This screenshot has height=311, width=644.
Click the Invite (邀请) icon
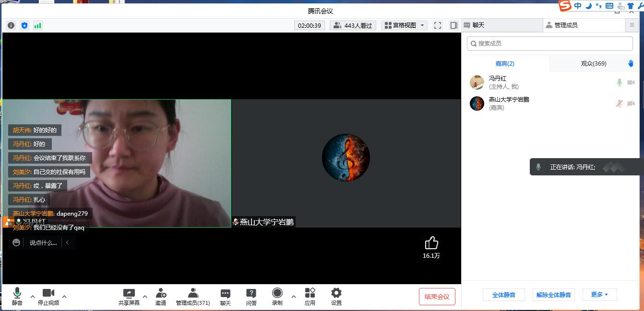coord(161,297)
